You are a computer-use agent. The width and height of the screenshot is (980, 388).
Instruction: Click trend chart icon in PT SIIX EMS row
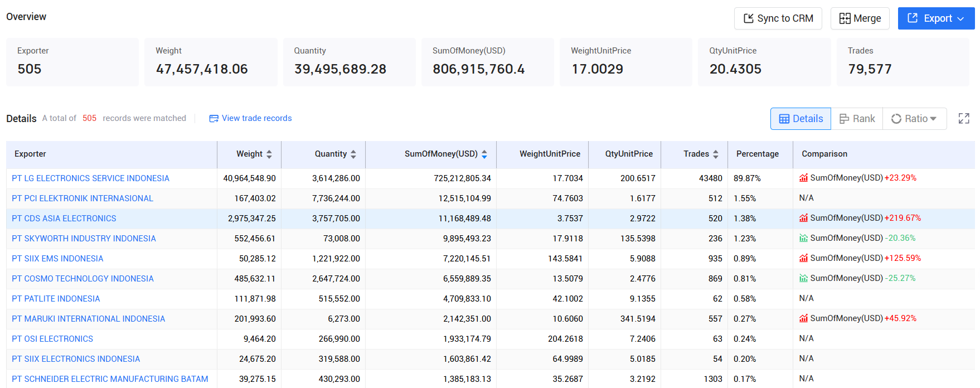[x=803, y=258]
